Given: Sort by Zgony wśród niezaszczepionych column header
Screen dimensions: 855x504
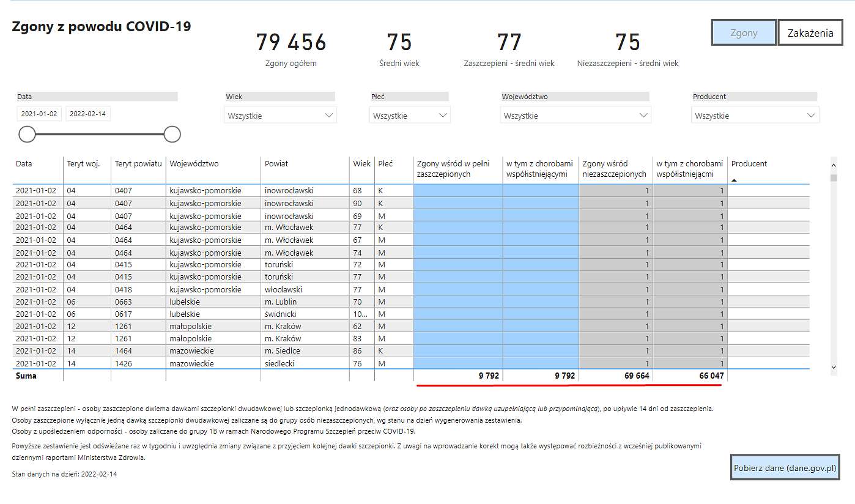Looking at the screenshot, I should pos(614,169).
